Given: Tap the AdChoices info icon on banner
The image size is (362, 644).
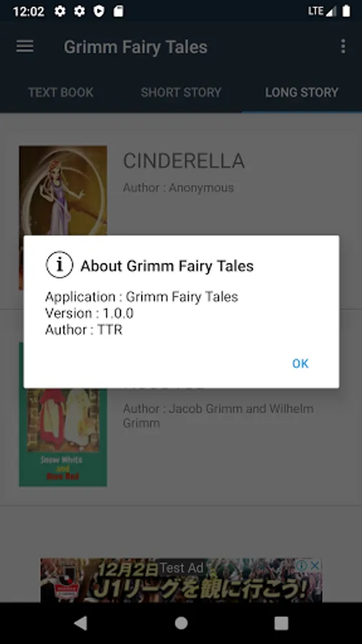Looking at the screenshot, I should coord(302,565).
